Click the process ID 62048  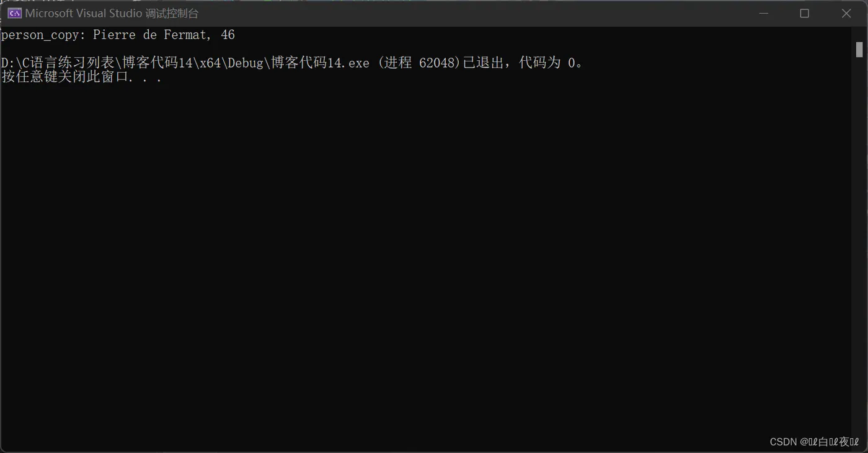tap(438, 63)
